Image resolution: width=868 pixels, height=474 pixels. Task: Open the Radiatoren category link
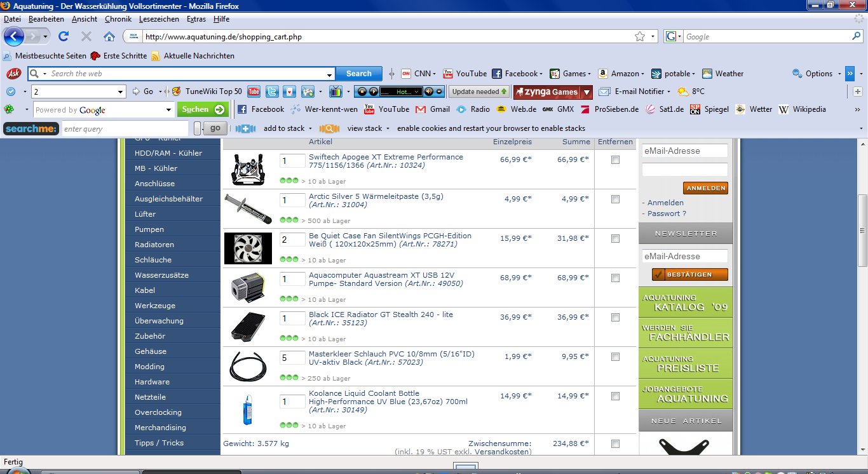pyautogui.click(x=154, y=245)
